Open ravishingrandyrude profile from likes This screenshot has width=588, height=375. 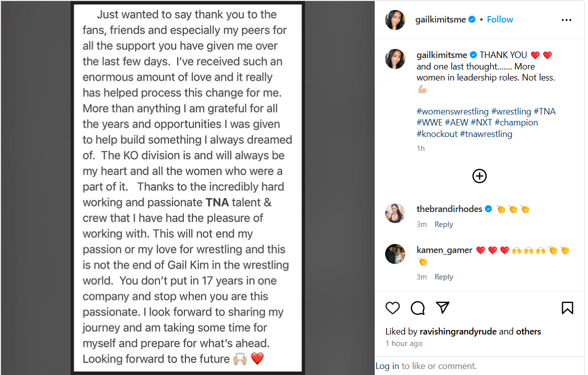458,331
